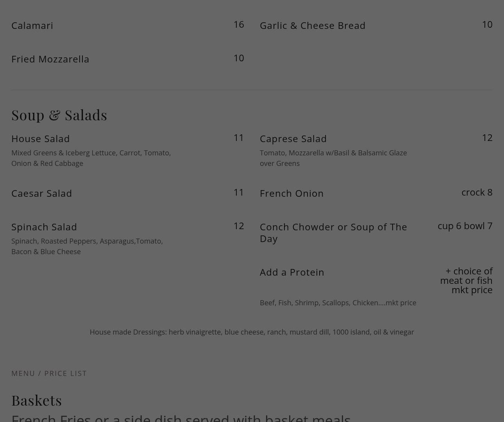The width and height of the screenshot is (504, 422).
Task: Click the Calamari price 16
Action: pos(238,24)
